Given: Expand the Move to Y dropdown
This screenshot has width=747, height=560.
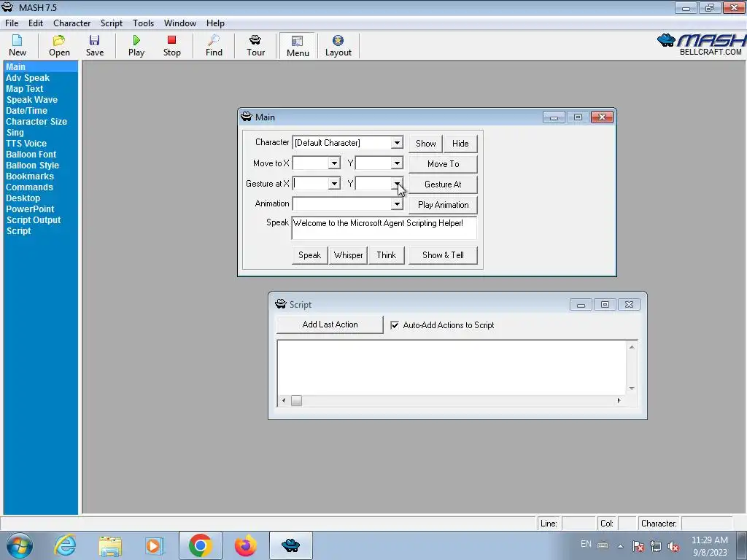Looking at the screenshot, I should (397, 163).
